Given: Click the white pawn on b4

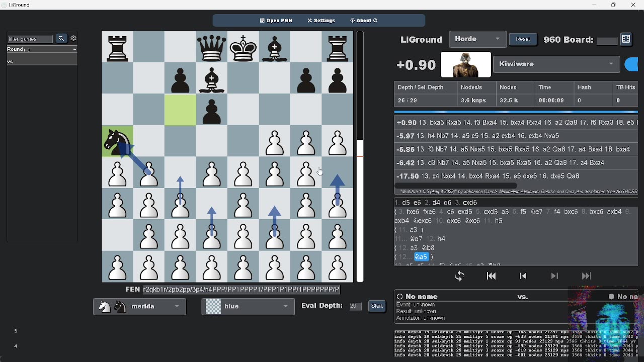Looking at the screenshot, I should click(149, 173).
